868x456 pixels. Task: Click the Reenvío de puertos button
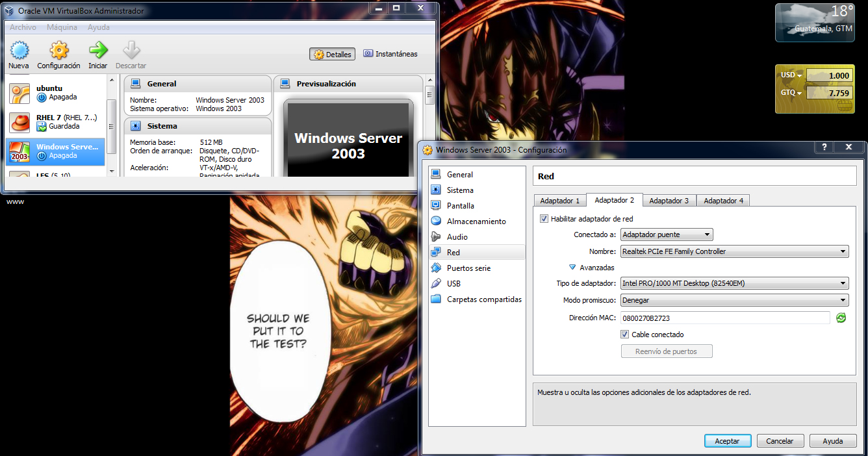coord(667,351)
